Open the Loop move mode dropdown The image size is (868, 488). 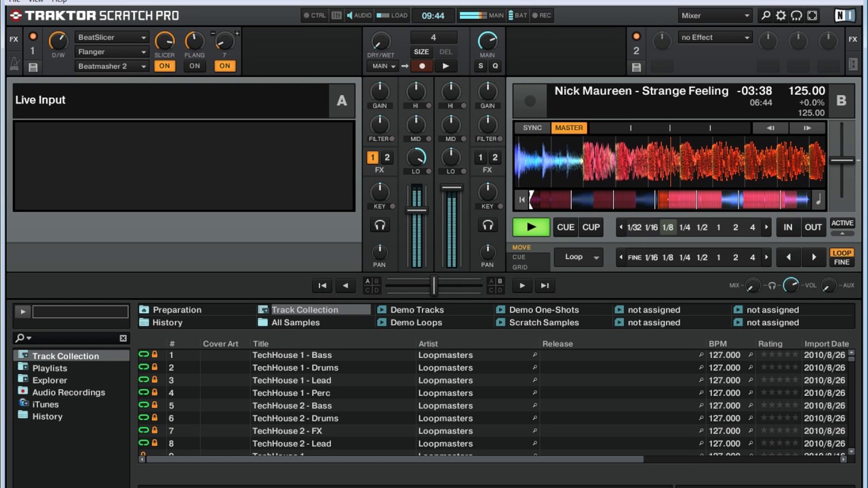(x=578, y=257)
